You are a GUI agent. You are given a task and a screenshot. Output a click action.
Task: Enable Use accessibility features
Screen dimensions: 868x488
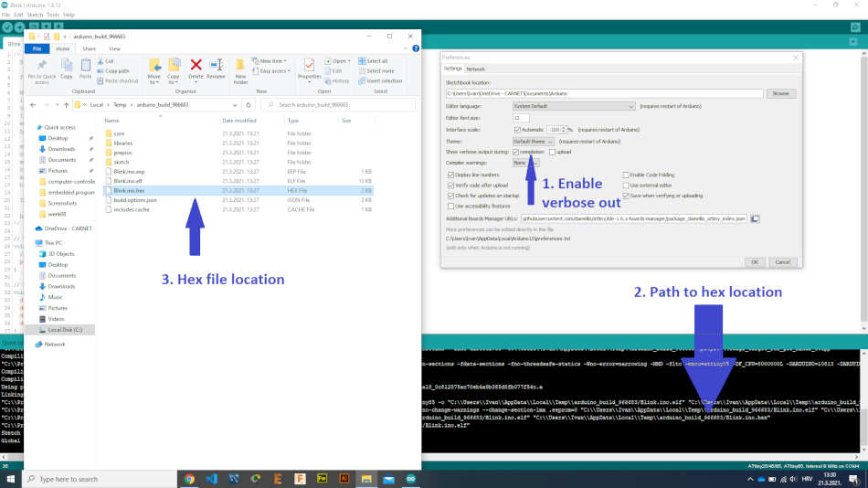[450, 206]
